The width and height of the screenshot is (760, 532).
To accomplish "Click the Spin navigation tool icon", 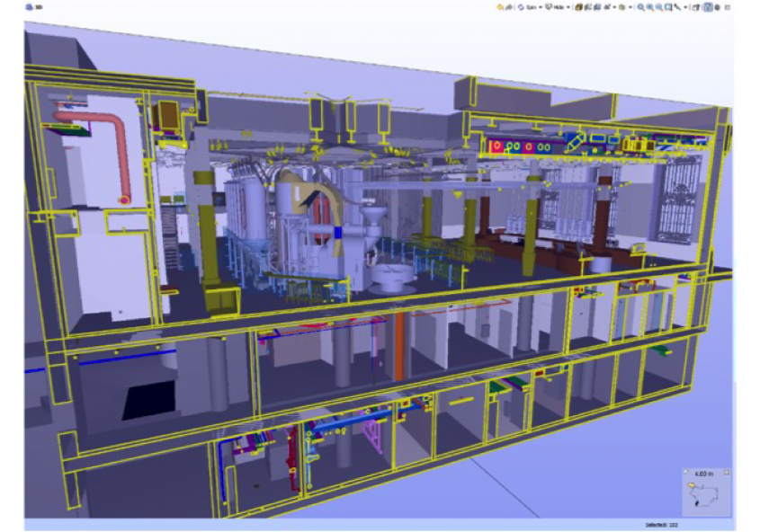I will [521, 7].
